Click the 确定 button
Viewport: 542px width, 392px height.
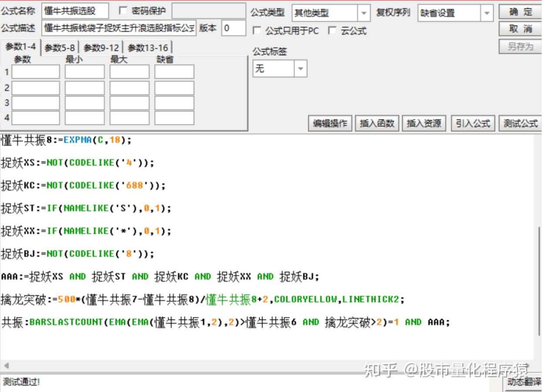pos(520,12)
